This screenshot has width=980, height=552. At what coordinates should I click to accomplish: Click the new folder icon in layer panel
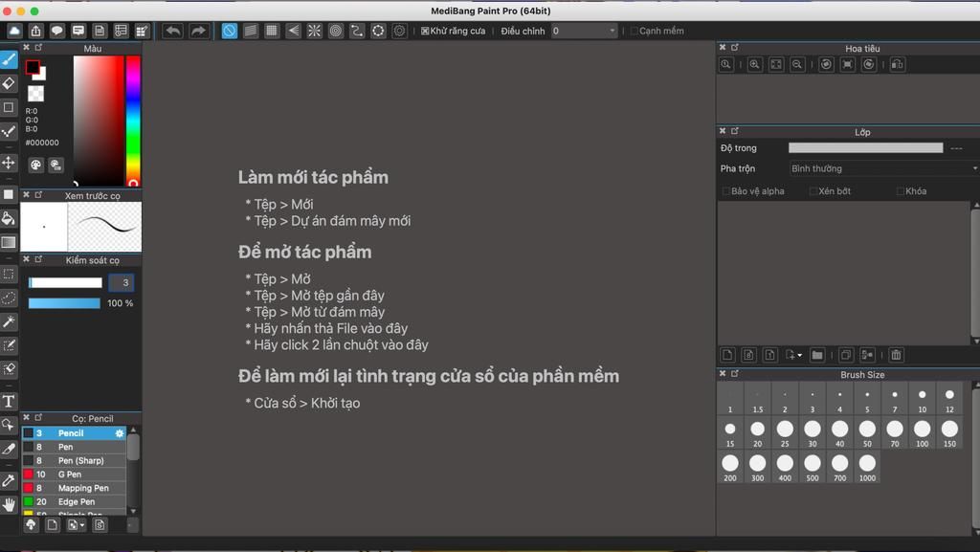click(x=817, y=355)
